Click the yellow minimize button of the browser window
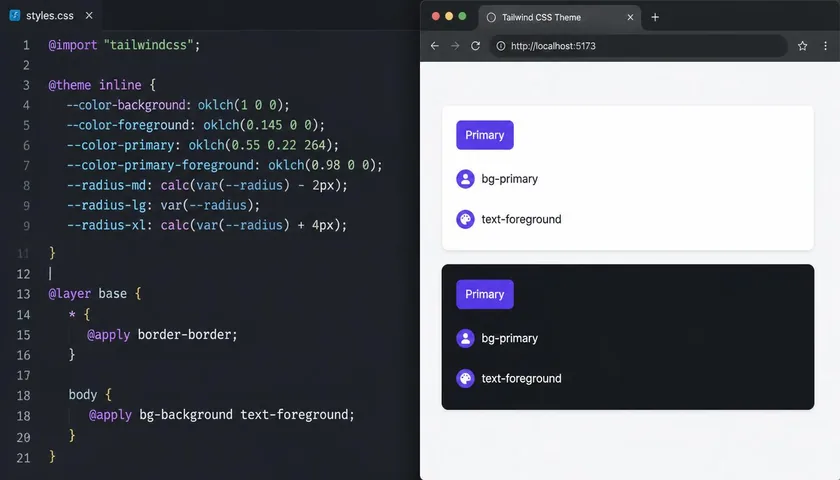Image resolution: width=840 pixels, height=480 pixels. click(449, 17)
